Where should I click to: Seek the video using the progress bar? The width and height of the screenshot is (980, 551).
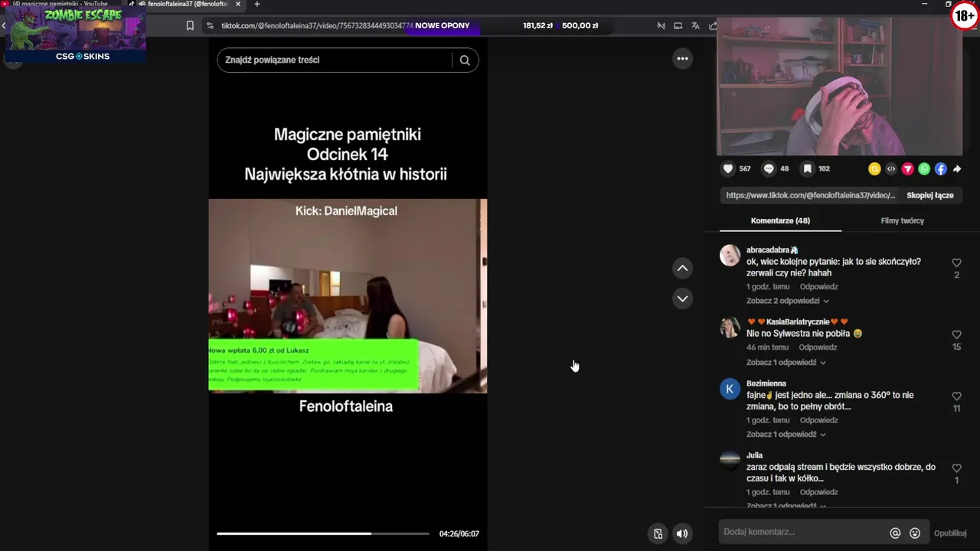[x=322, y=533]
